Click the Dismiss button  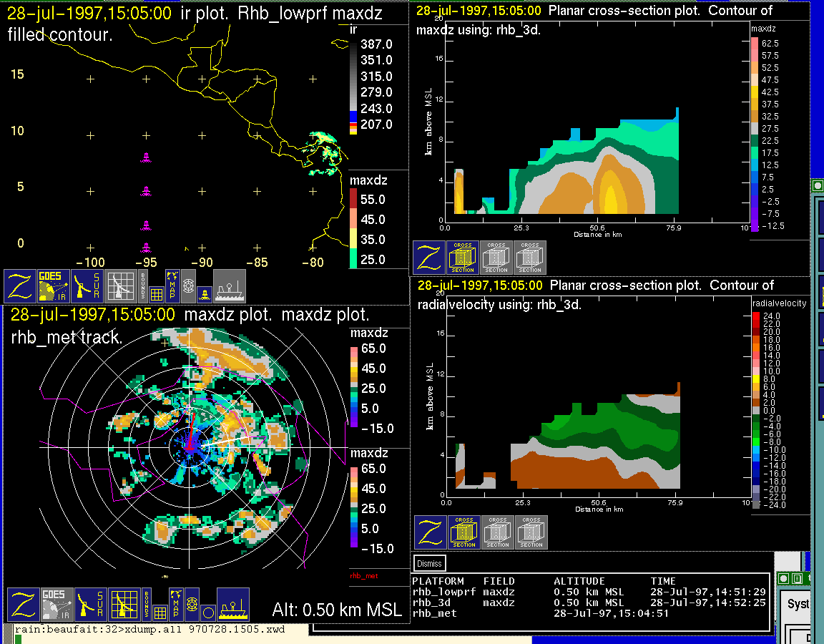429,563
